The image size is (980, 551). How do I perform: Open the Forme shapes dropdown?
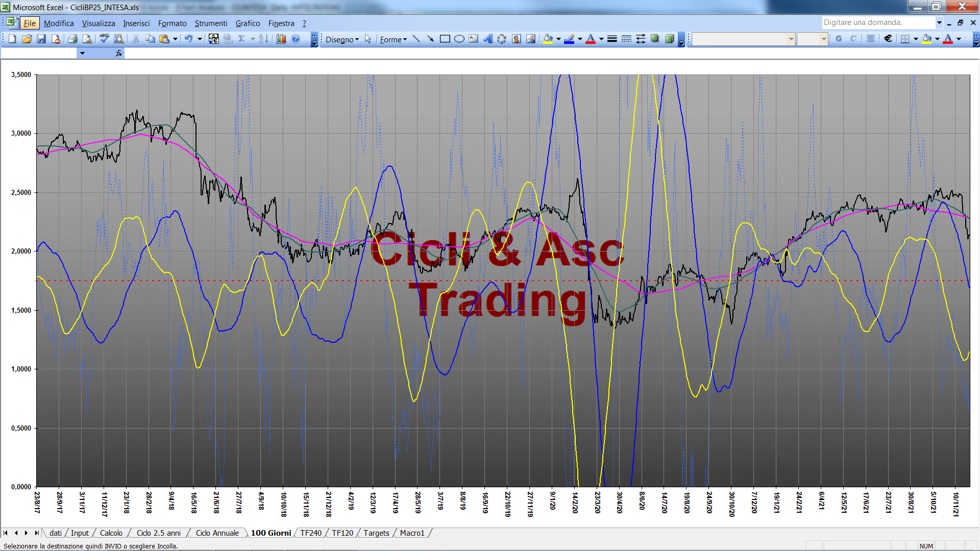click(393, 39)
